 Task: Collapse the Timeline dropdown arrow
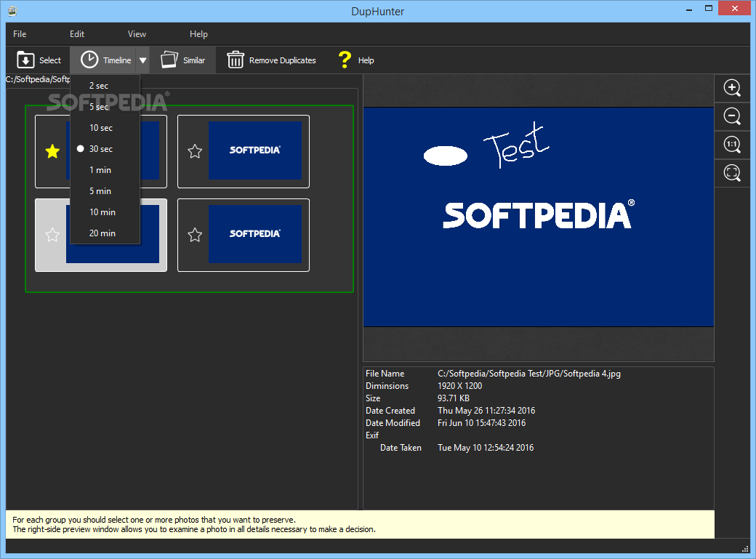[143, 60]
